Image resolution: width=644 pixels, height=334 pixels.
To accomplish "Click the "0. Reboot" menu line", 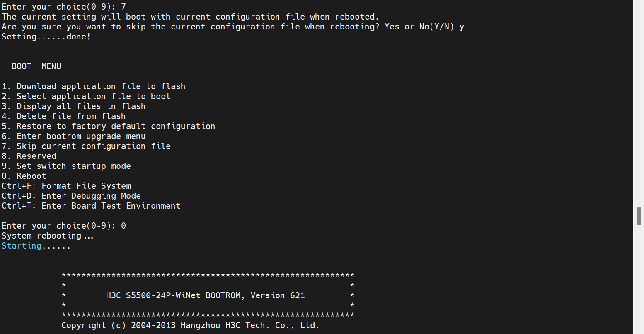I will pyautogui.click(x=24, y=176).
